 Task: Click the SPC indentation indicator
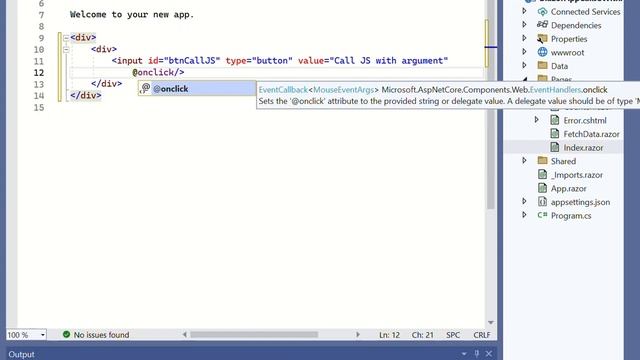(x=453, y=335)
